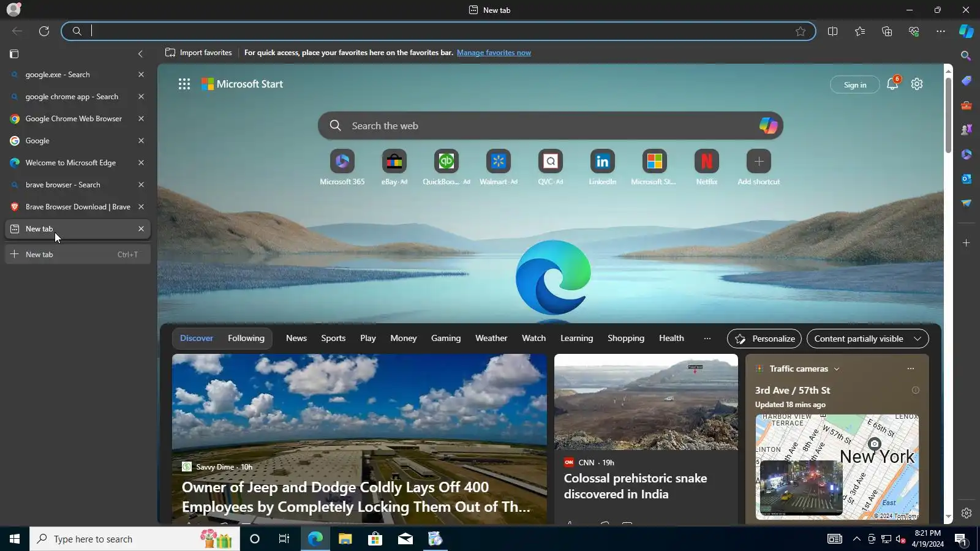The image size is (980, 551).
Task: Open the sidebar Shopping tag icon
Action: (x=966, y=81)
